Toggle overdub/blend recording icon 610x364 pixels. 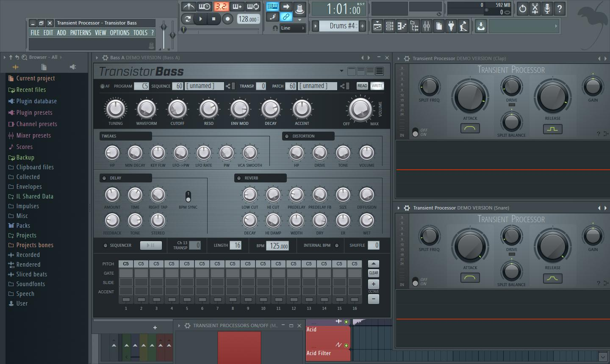click(237, 6)
